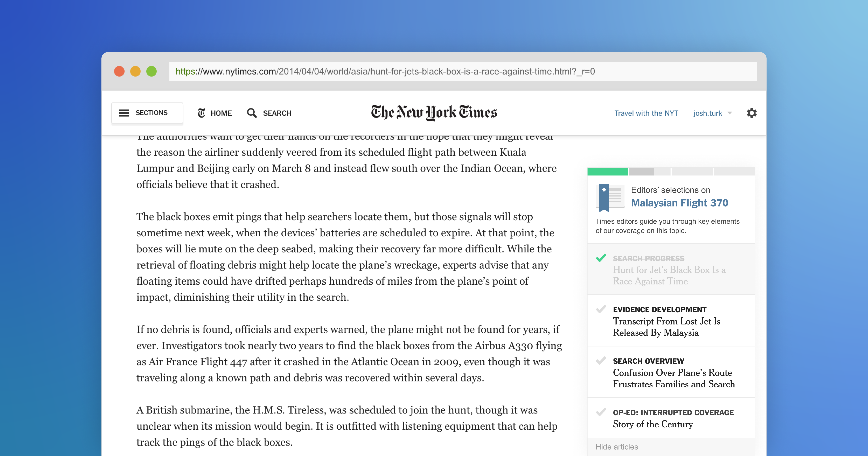This screenshot has width=868, height=456.
Task: Collapse the list with Hide articles
Action: 617,447
